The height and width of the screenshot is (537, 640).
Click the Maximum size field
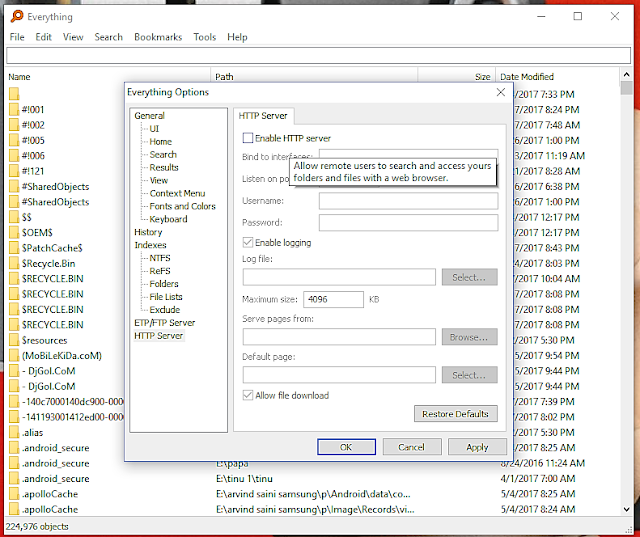tap(333, 299)
